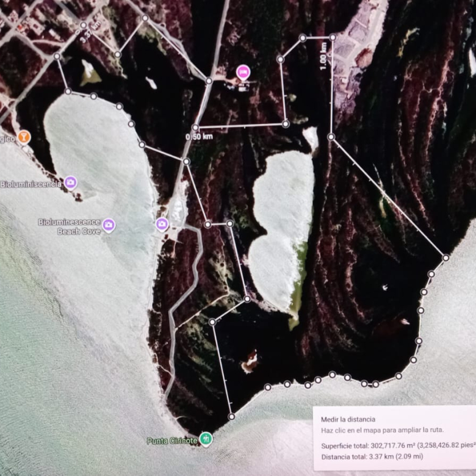476x476 pixels.
Task: Click the unlabeled purple camera pin by the road
Action: [162, 224]
